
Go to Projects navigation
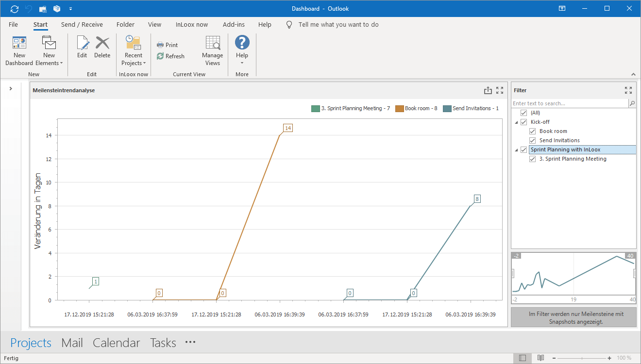point(31,343)
